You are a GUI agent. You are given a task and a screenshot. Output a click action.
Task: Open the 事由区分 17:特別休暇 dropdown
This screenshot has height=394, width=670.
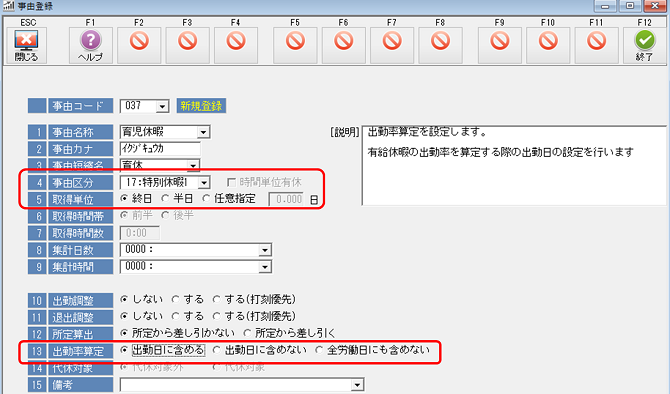click(204, 183)
